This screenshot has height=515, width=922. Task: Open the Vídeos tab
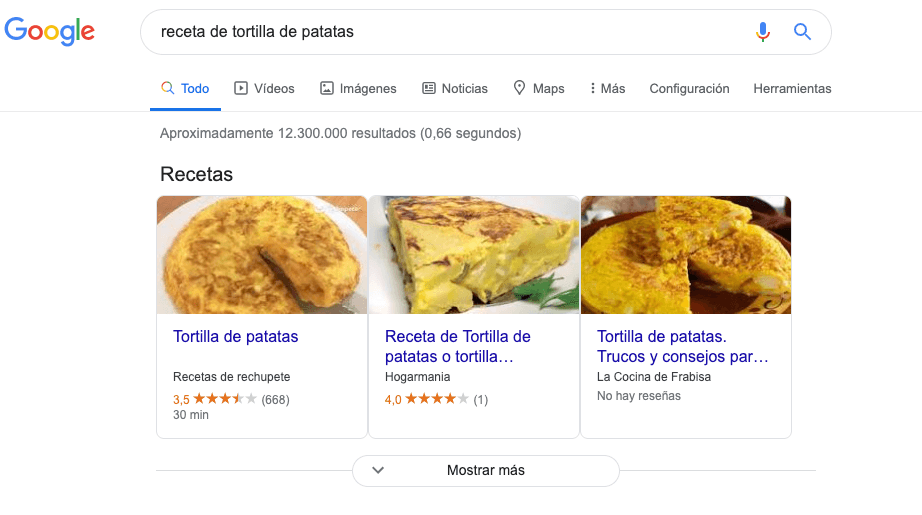pyautogui.click(x=264, y=88)
